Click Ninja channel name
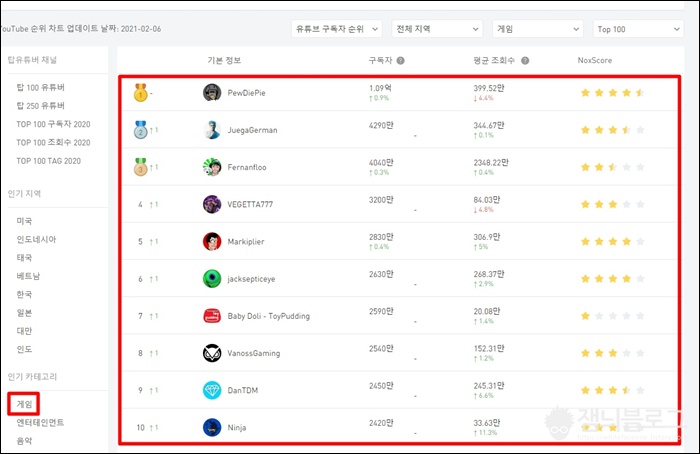The image size is (700, 454). (237, 428)
